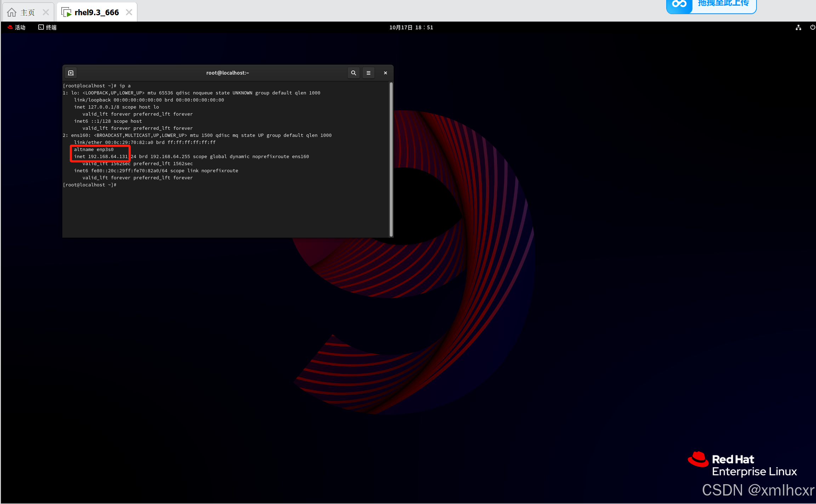
Task: Select the rhel9.3_666 VM tab
Action: tap(96, 13)
